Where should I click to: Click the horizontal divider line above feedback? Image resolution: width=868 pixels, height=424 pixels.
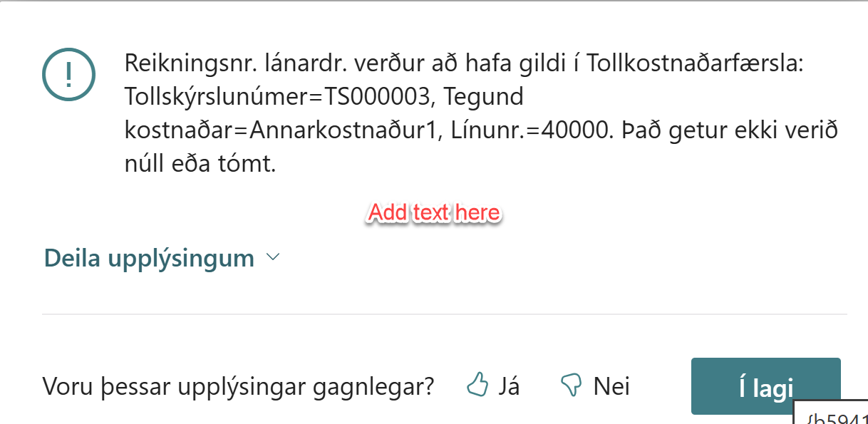coord(444,314)
